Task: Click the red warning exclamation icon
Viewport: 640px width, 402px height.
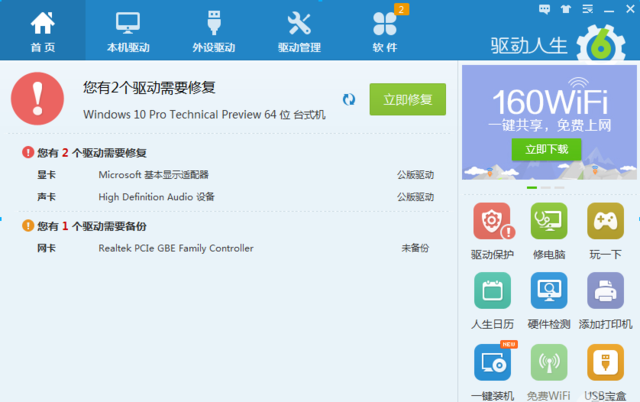Action: coord(38,98)
